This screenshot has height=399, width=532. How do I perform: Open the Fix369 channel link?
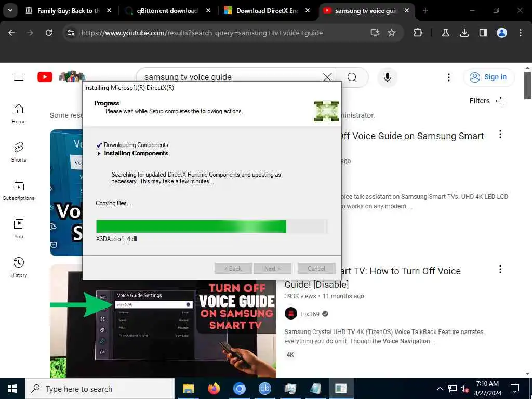(310, 314)
